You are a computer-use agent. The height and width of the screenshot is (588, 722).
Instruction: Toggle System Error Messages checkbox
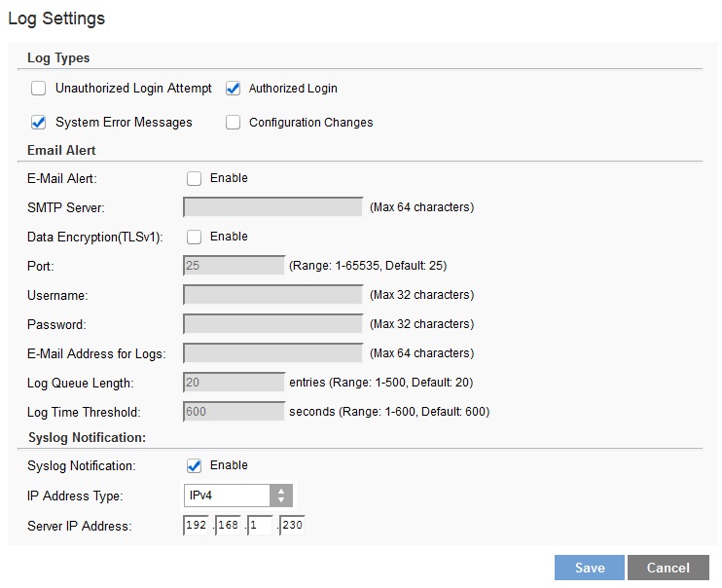coord(39,123)
